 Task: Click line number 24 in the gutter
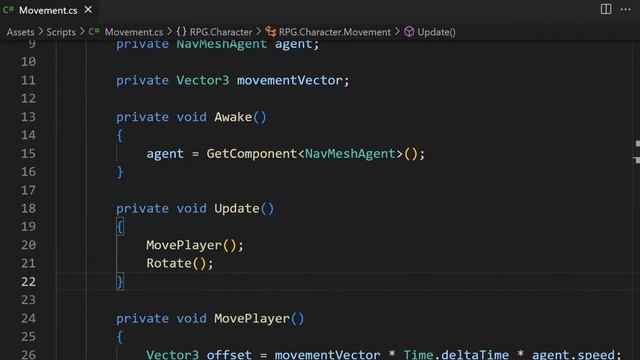(28, 318)
